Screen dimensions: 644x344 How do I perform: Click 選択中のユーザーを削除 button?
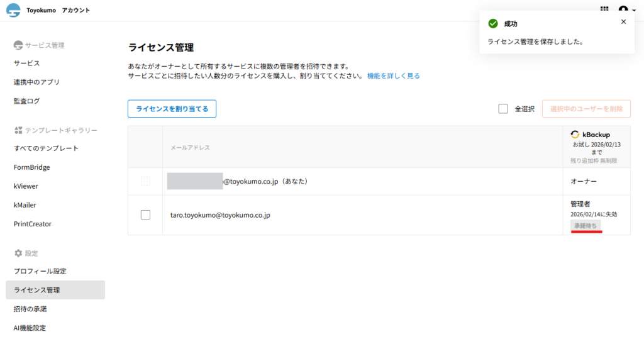[586, 109]
